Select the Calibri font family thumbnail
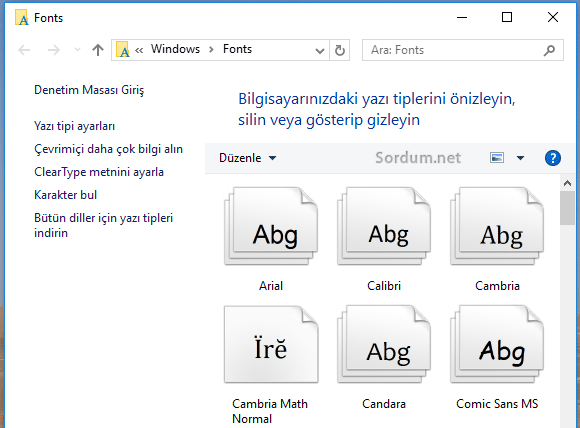The height and width of the screenshot is (428, 580). click(x=384, y=226)
